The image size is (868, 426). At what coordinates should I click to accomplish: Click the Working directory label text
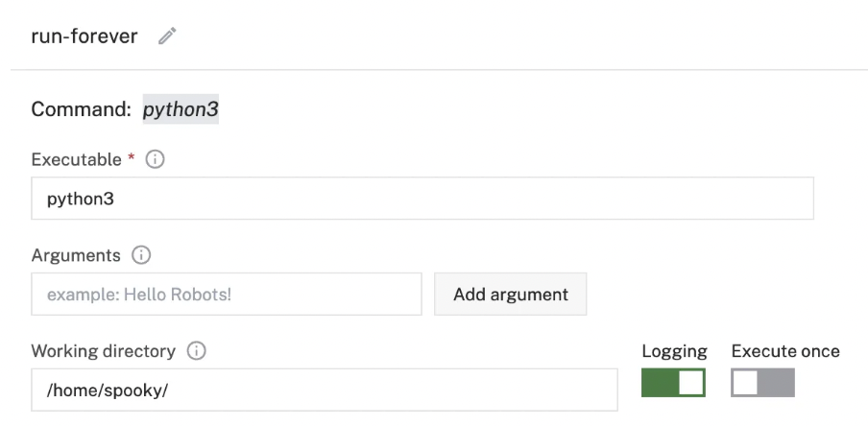104,351
